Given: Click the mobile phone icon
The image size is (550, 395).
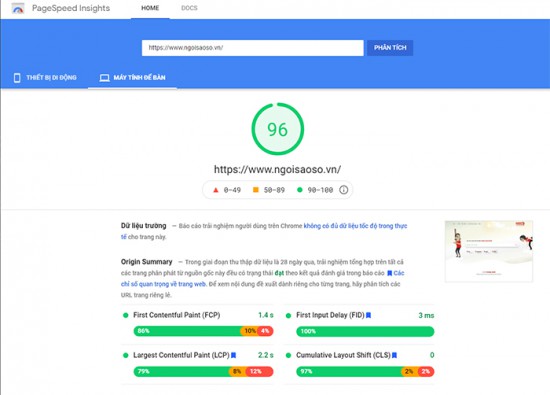Looking at the screenshot, I should (x=17, y=78).
